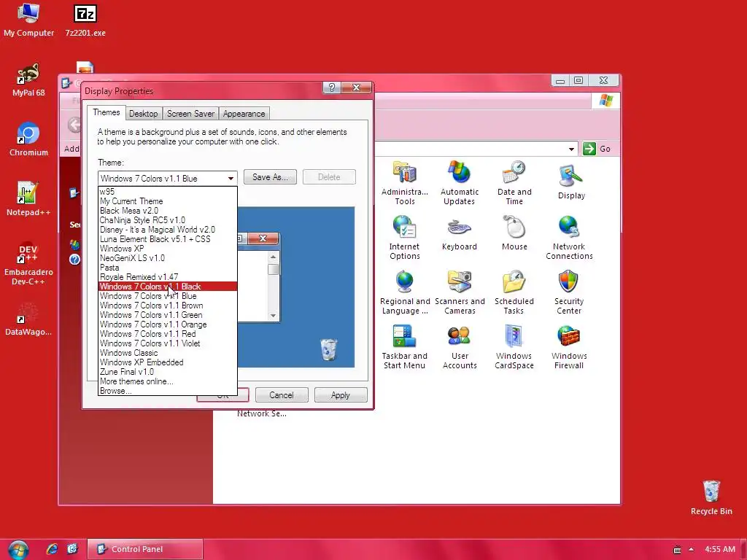Open Administrative Tools in Control Panel
747x560 pixels.
(404, 183)
